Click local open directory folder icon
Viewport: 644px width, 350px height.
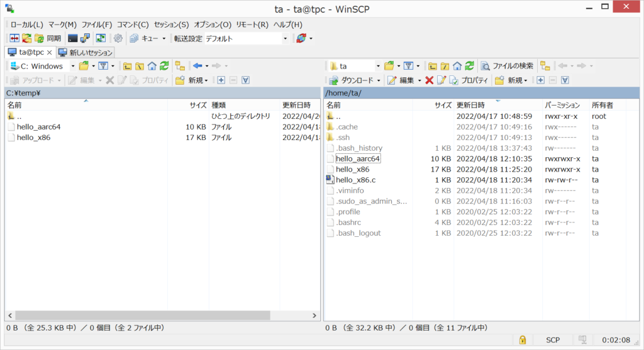84,66
